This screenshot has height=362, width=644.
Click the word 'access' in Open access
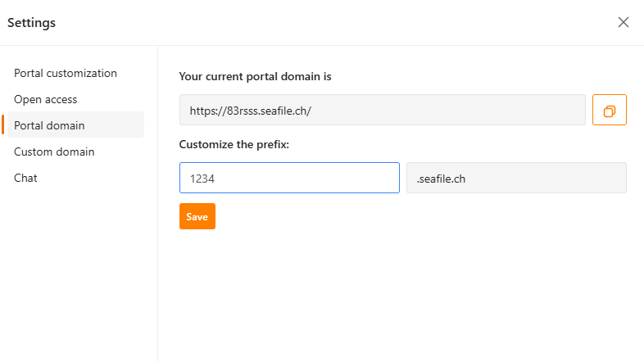click(x=61, y=100)
